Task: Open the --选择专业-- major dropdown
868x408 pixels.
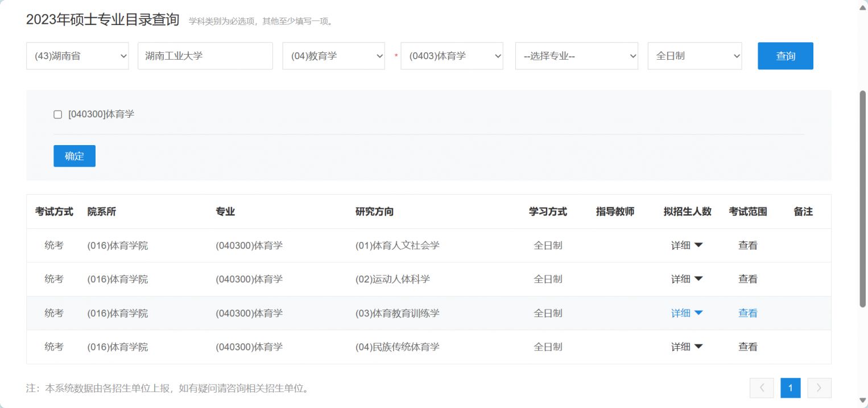Action: [x=577, y=56]
